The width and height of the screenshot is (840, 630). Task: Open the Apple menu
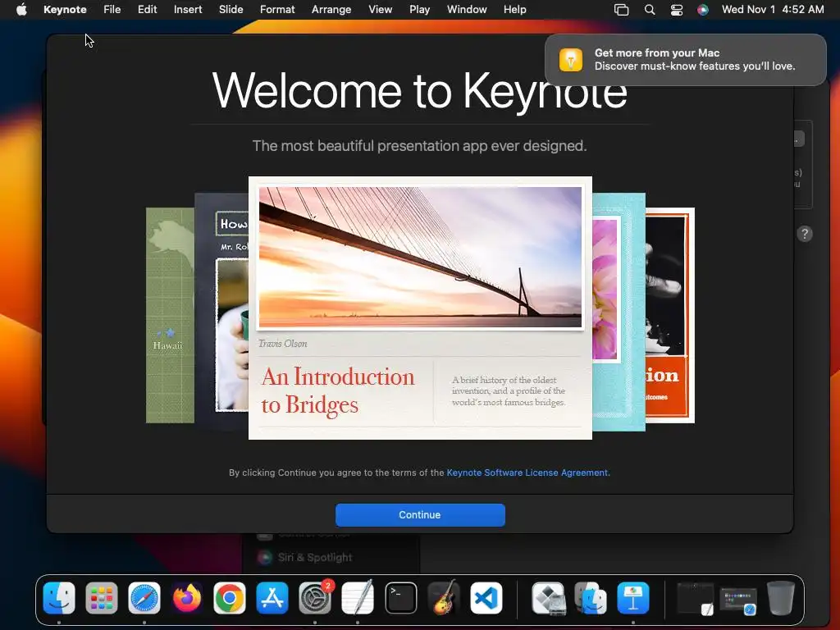tap(21, 10)
